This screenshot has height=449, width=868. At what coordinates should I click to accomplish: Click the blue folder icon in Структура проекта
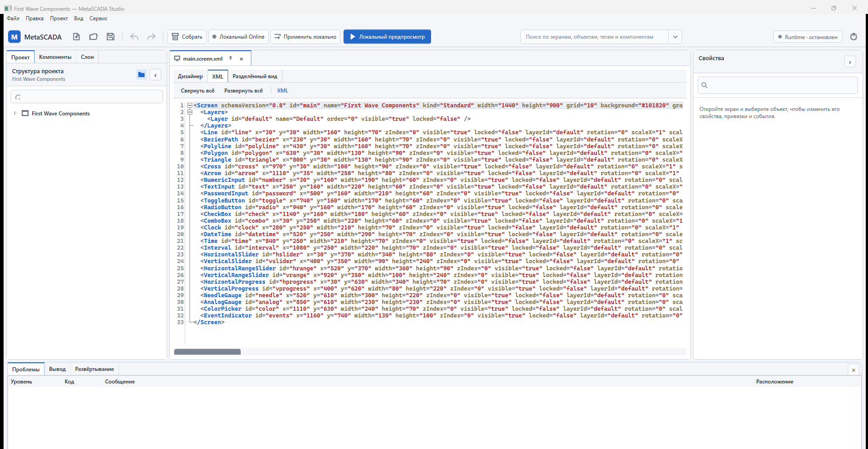(141, 75)
